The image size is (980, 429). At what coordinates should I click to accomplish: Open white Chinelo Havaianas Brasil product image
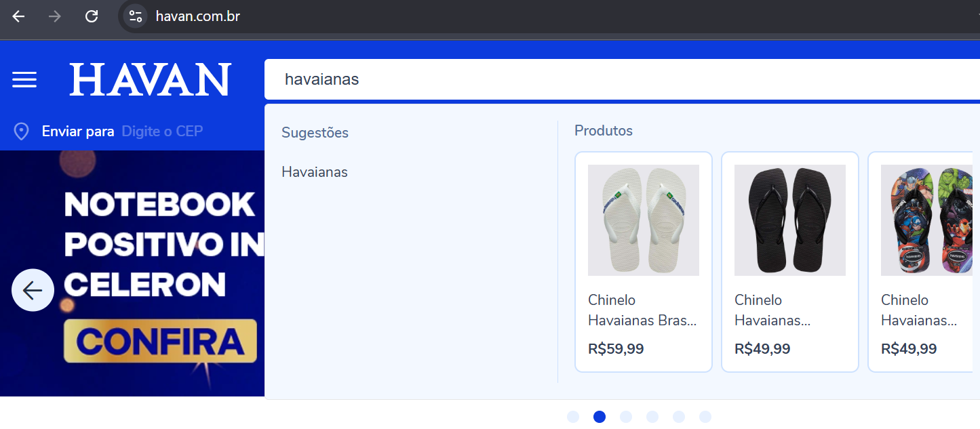pos(643,220)
